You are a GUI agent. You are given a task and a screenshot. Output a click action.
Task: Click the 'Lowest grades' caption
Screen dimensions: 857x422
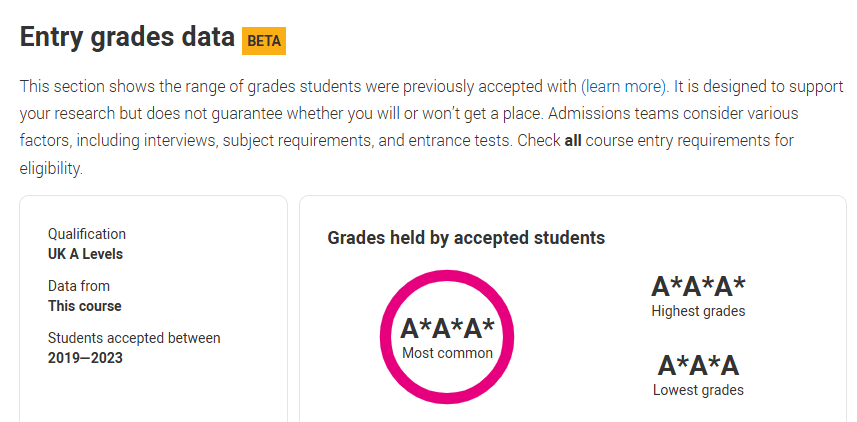pos(698,390)
